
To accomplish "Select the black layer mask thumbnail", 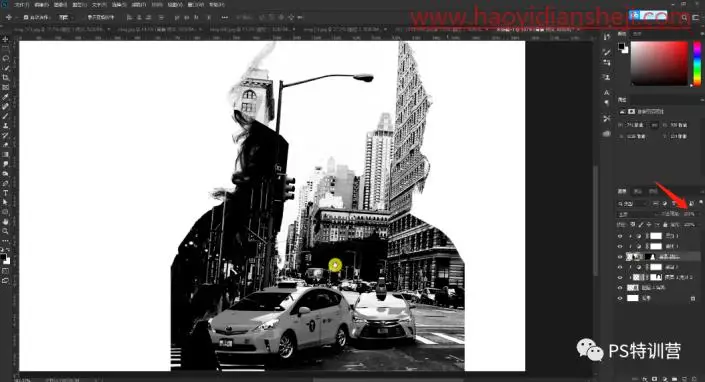I will pos(650,257).
